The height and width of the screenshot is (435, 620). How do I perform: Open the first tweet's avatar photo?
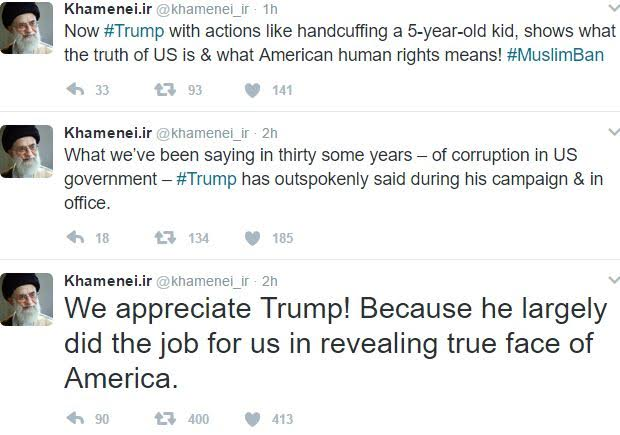[28, 27]
